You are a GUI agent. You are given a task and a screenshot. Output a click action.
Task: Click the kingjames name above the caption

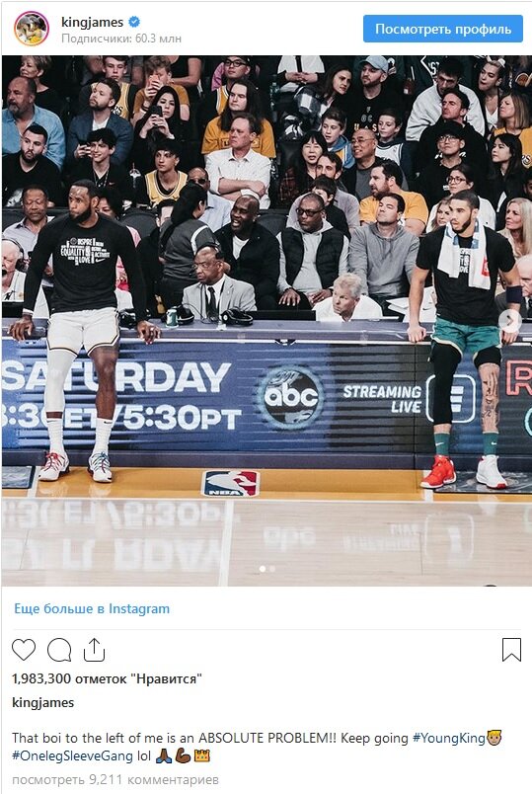(43, 702)
